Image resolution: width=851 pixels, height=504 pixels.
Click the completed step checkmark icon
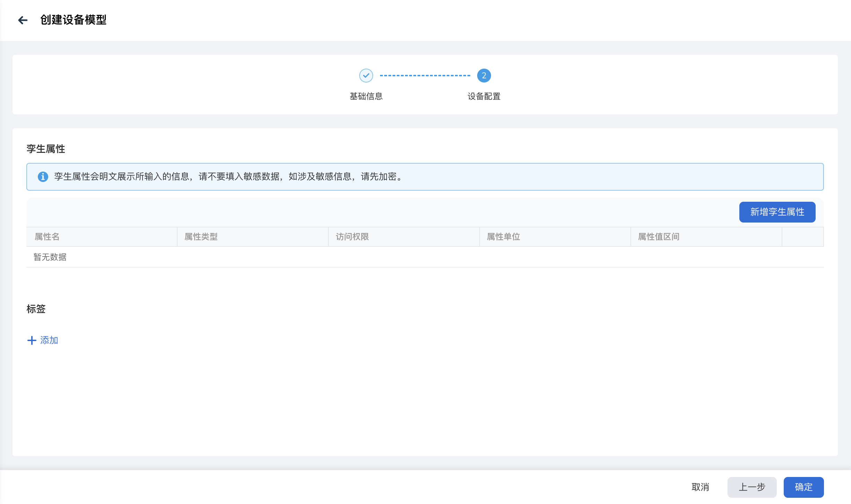[x=366, y=76]
